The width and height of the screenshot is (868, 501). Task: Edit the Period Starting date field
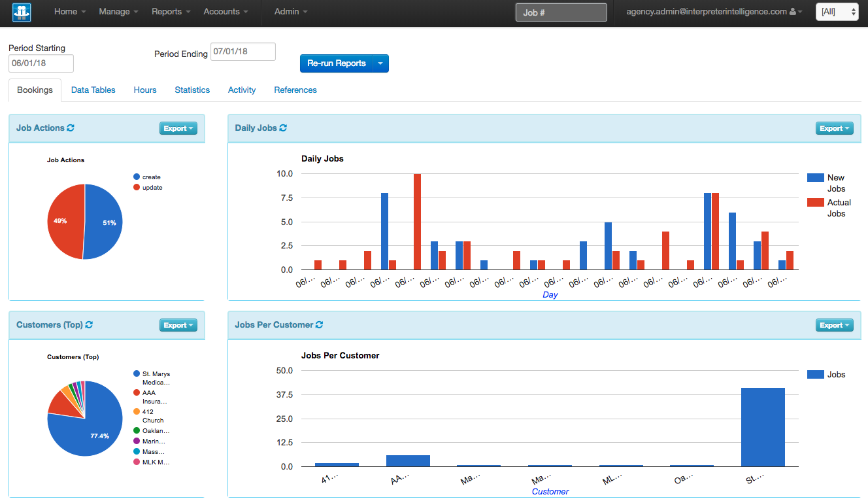click(x=41, y=63)
